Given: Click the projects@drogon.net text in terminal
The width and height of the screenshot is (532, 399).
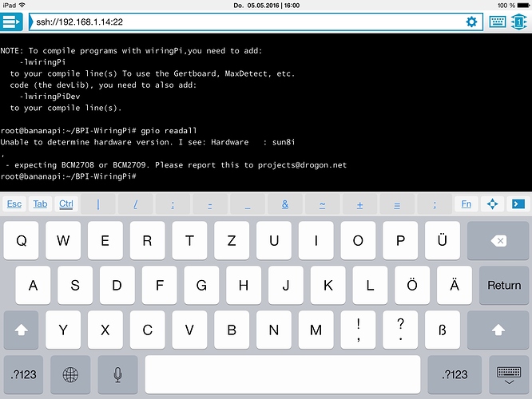Looking at the screenshot, I should click(302, 165).
